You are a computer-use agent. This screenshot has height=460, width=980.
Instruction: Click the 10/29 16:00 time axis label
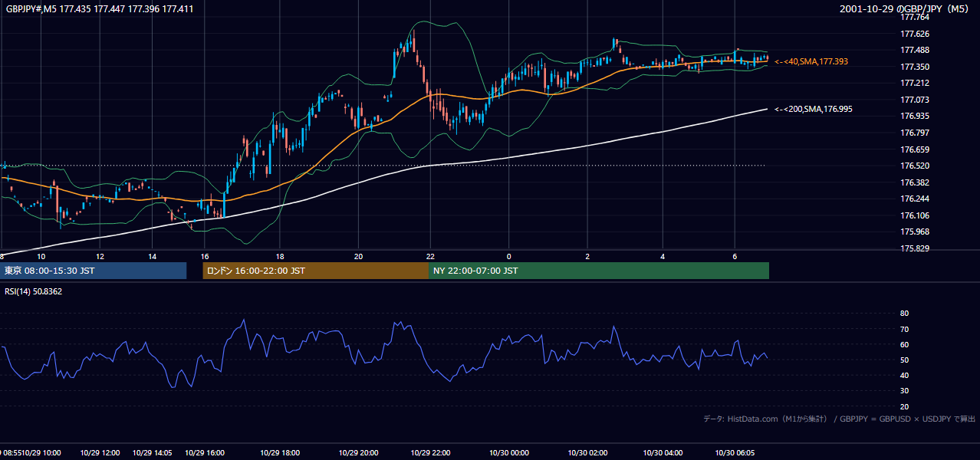[x=205, y=453]
